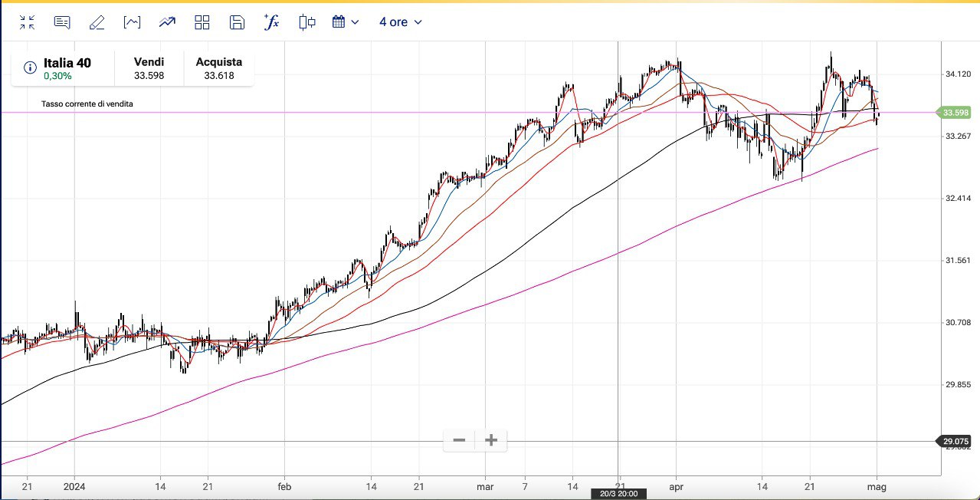Open the '4 ore' timeframe dropdown
Screen dimensions: 980x500
[x=400, y=22]
